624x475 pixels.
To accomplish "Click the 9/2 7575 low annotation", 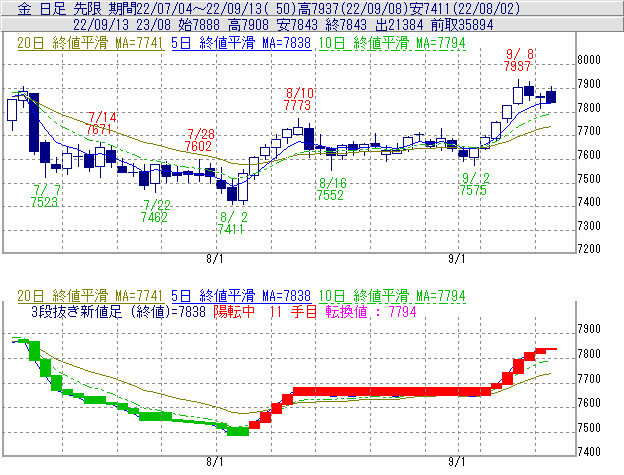I will pos(474,184).
